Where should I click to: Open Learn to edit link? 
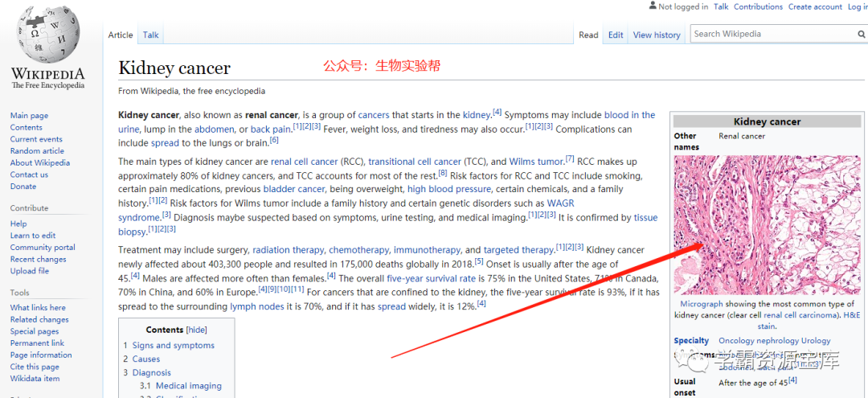(x=33, y=236)
